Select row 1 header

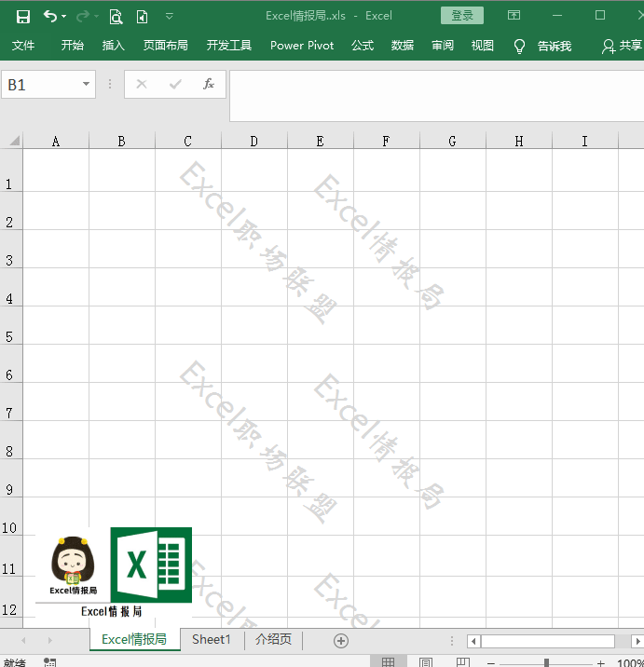11,170
